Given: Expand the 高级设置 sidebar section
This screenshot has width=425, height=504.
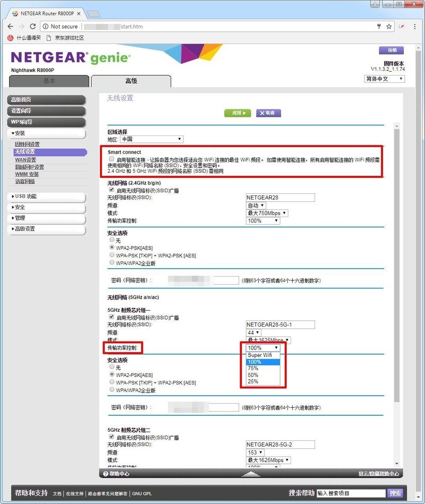Looking at the screenshot, I should tap(47, 229).
